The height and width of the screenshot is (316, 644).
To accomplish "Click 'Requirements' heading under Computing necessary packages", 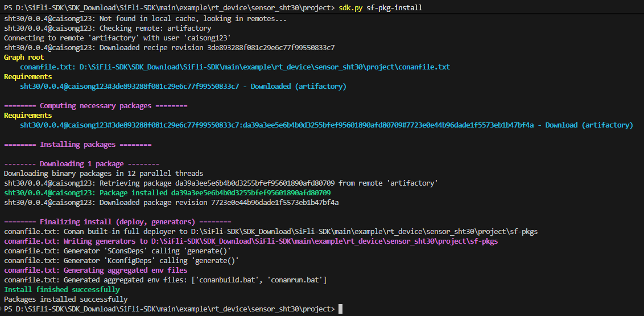I will pos(28,116).
